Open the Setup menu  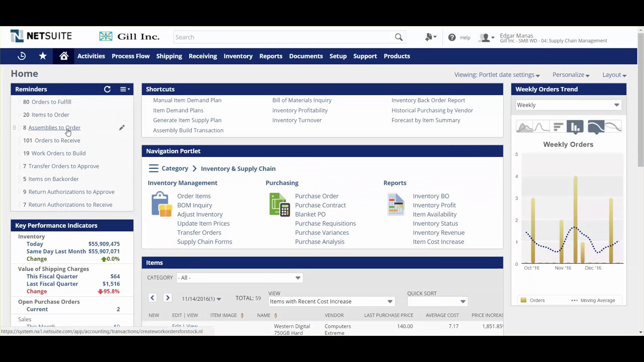[338, 56]
